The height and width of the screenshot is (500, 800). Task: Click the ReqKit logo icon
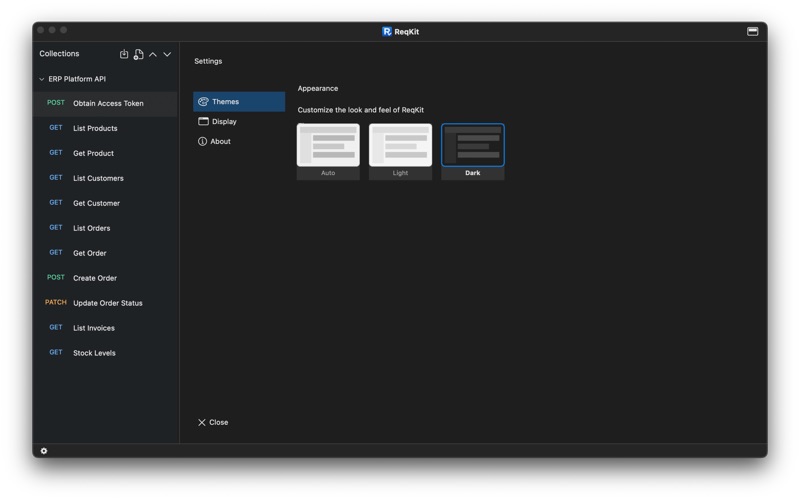click(387, 32)
